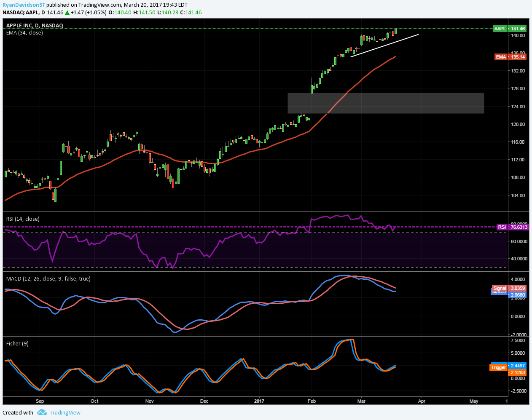This screenshot has width=532, height=420.
Task: Click the green up-arrow price change icon
Action: [67, 13]
